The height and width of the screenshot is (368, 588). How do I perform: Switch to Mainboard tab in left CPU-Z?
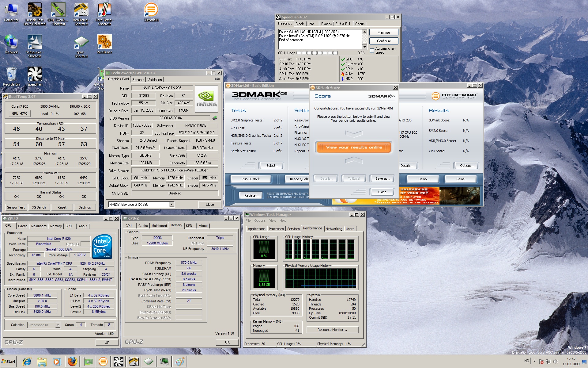click(39, 226)
